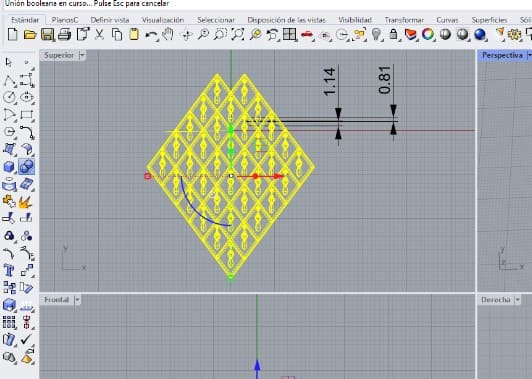Viewport: 532px width, 379px height.
Task: Select the Cut scissors icon
Action: [x=99, y=35]
